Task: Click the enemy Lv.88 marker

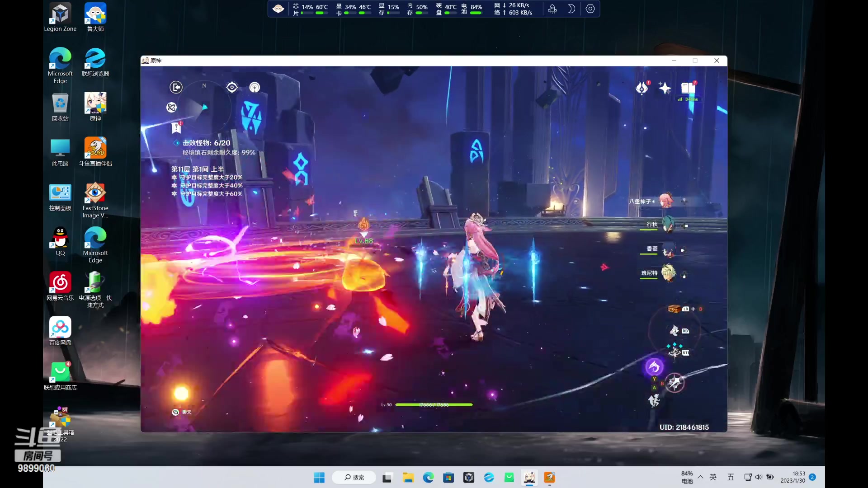Action: click(x=364, y=240)
